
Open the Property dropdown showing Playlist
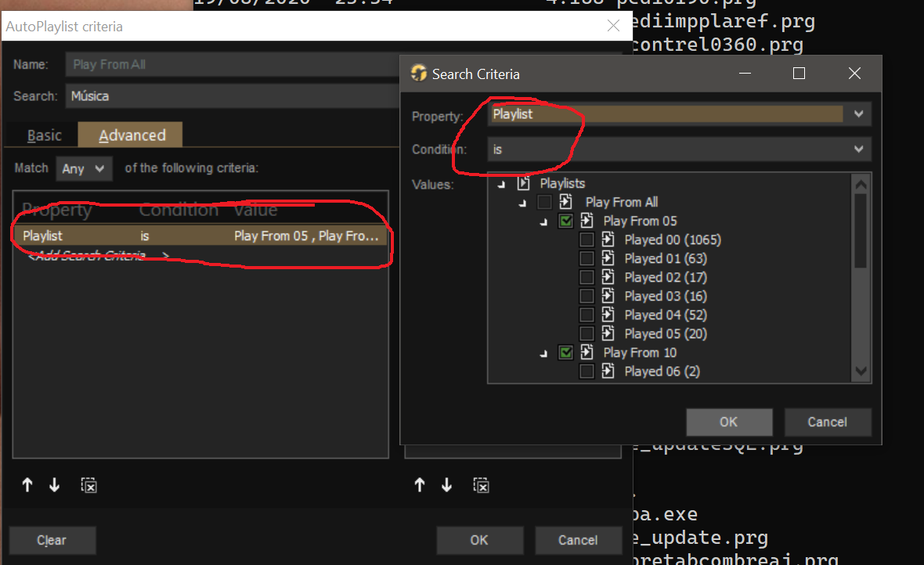[680, 114]
